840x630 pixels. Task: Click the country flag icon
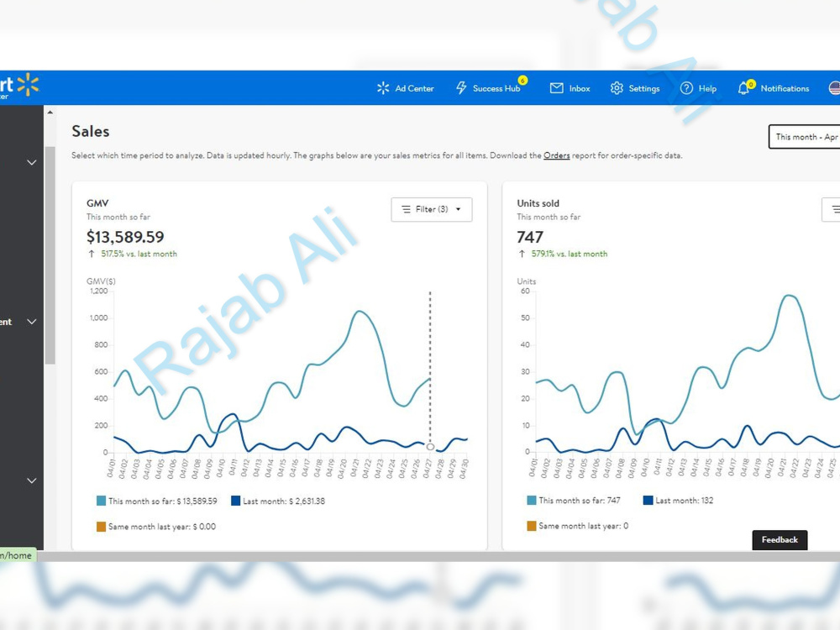tap(834, 88)
